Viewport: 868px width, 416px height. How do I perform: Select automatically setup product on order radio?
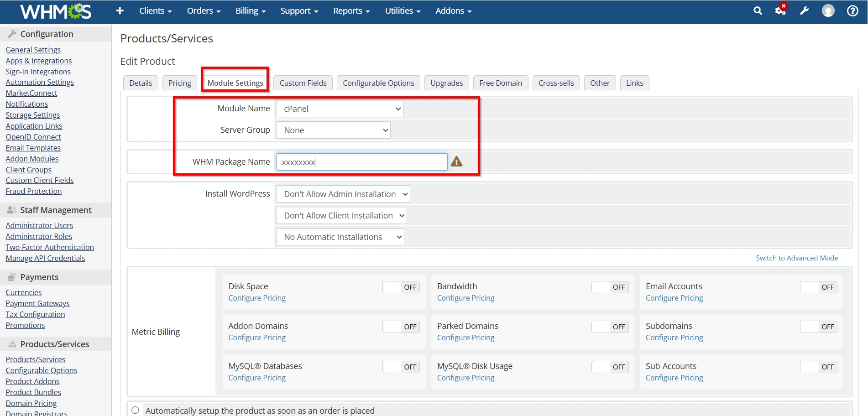[x=135, y=410]
